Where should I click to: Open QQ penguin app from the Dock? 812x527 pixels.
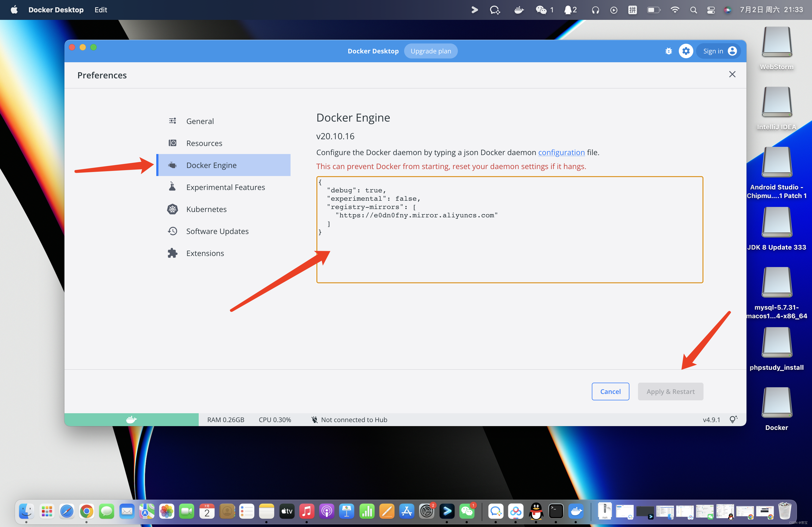536,511
